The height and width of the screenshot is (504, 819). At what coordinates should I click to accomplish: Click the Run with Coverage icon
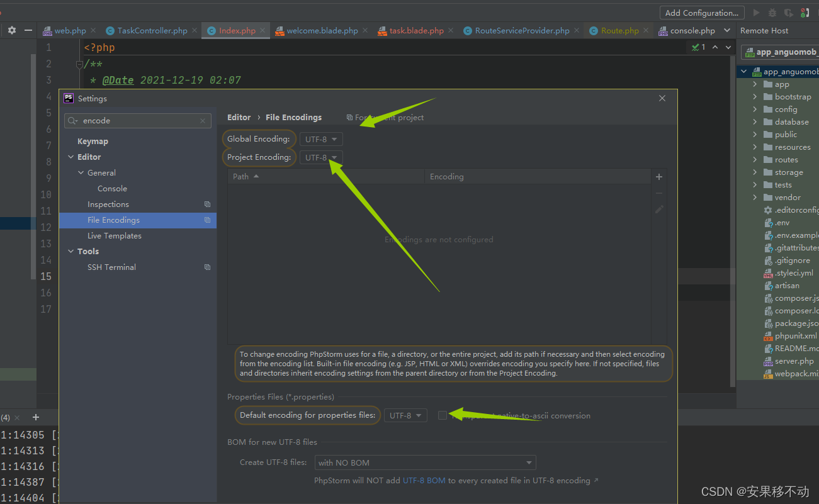[789, 13]
